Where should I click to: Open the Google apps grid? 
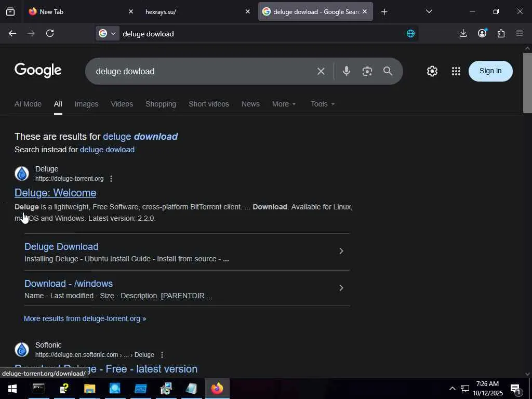click(x=456, y=71)
